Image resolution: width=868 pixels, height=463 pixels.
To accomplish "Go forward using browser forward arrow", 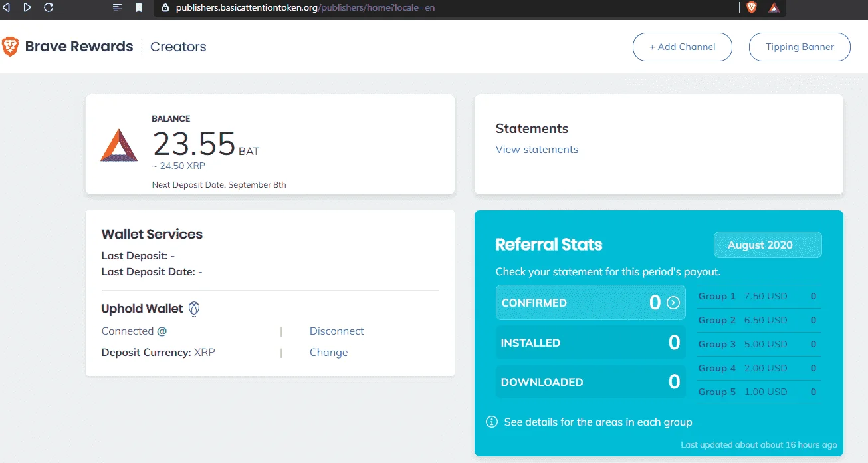I will point(27,7).
